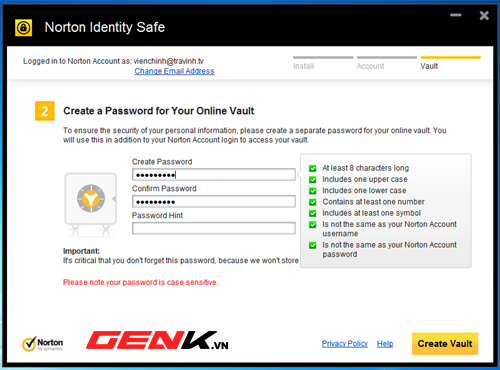
Task: Open the Change Email Address link
Action: (x=174, y=71)
